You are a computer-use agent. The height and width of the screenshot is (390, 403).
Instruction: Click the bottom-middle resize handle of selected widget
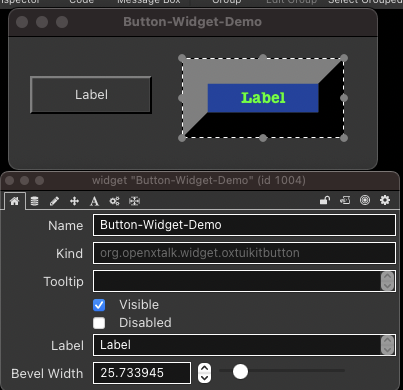pyautogui.click(x=263, y=138)
